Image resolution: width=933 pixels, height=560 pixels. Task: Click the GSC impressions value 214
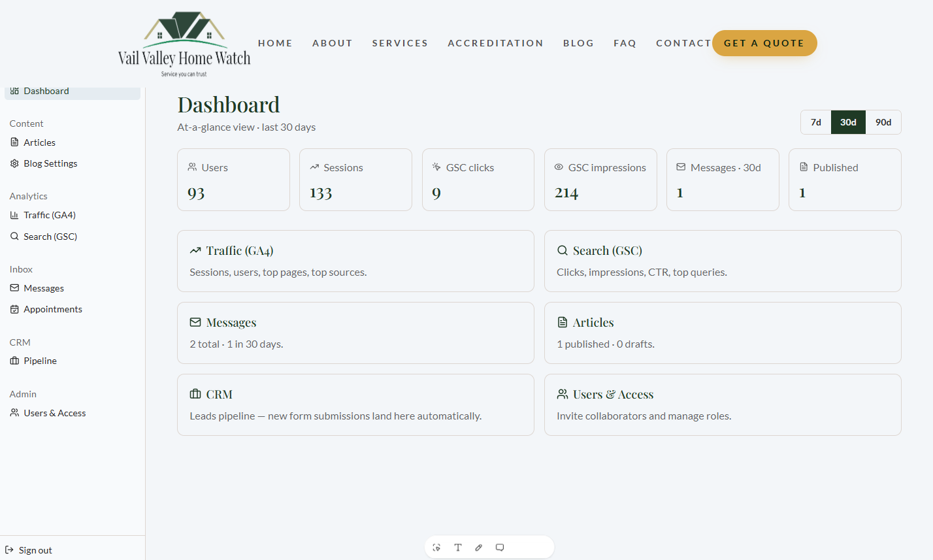coord(566,193)
